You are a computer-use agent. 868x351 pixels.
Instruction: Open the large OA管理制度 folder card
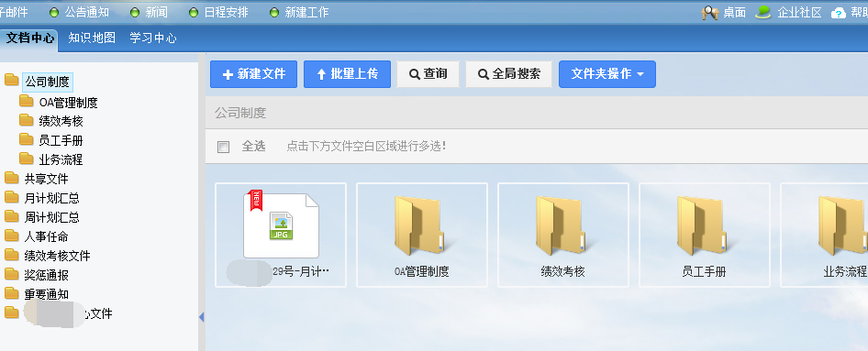[422, 235]
